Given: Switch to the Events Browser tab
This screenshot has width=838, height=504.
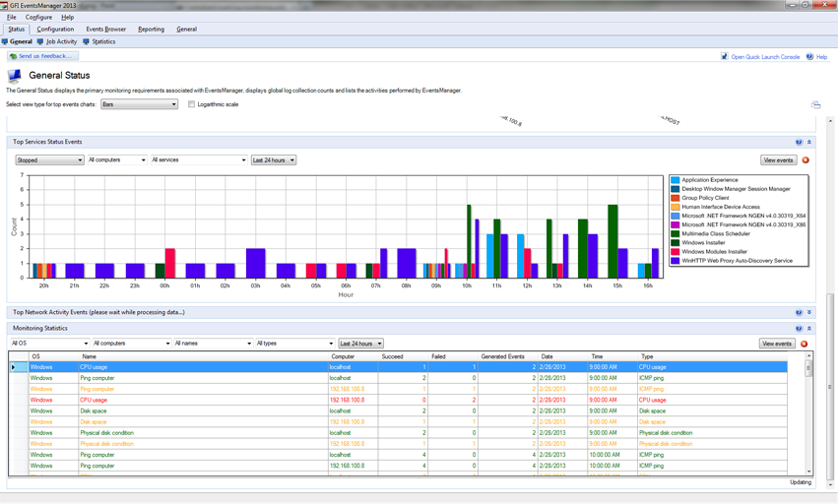Looking at the screenshot, I should pos(105,30).
